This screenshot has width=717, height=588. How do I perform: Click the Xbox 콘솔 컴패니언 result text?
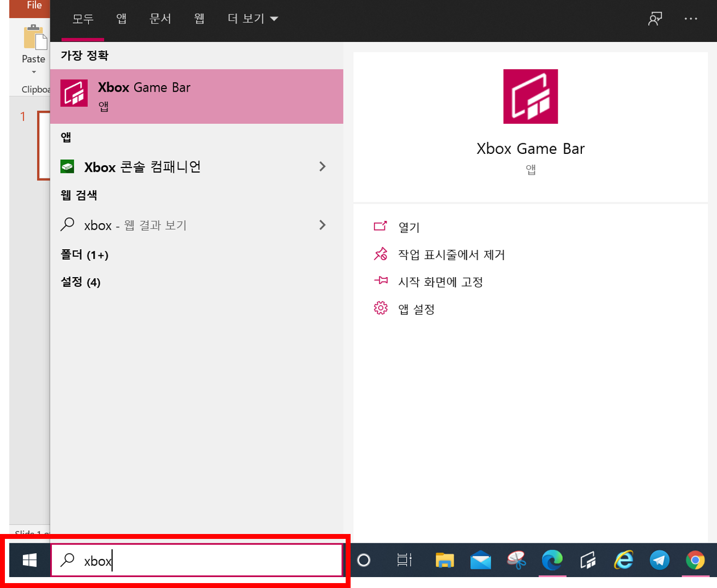(143, 167)
